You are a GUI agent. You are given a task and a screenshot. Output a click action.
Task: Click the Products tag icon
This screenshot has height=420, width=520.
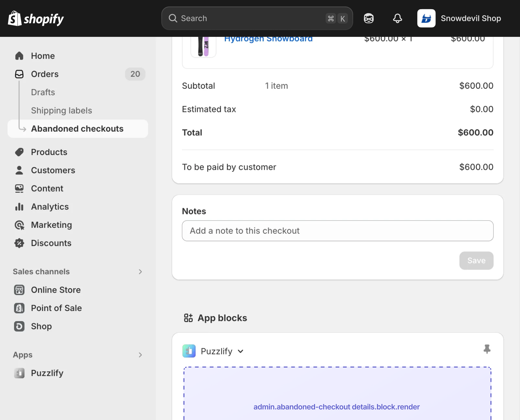[19, 152]
